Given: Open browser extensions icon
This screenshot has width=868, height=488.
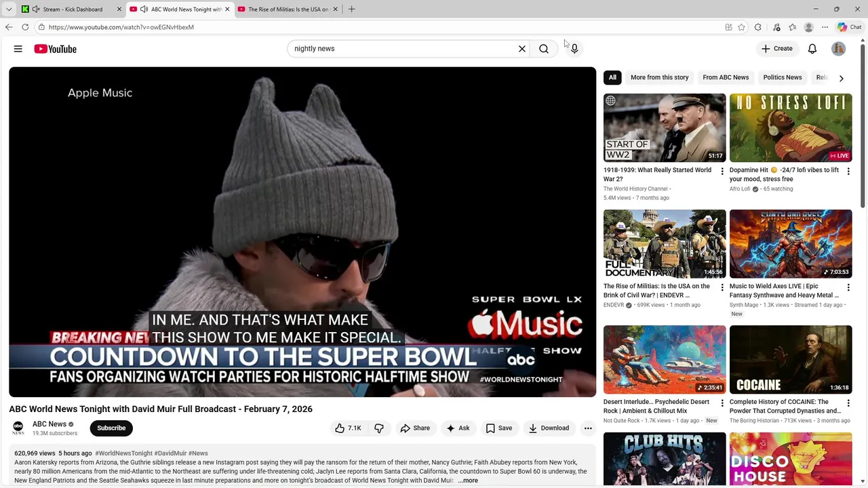Looking at the screenshot, I should [758, 27].
